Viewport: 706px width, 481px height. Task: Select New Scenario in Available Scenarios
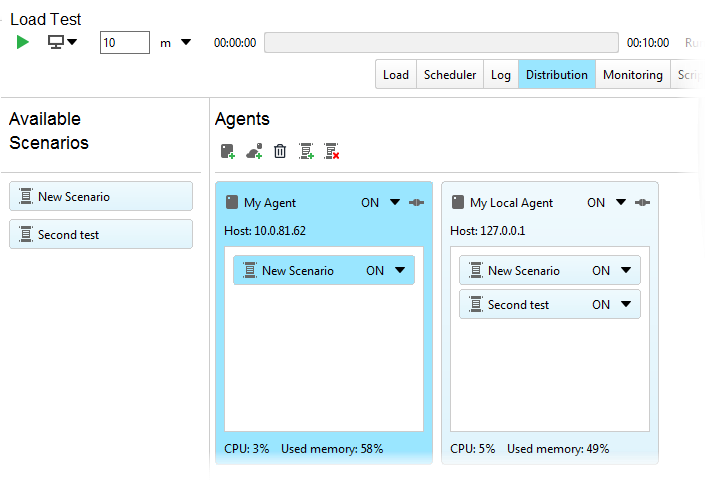point(101,196)
